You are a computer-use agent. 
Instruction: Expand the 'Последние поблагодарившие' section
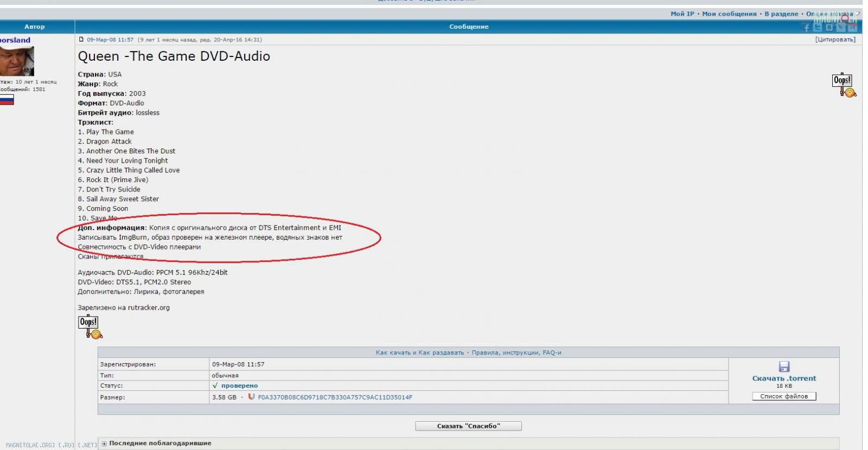click(x=104, y=443)
